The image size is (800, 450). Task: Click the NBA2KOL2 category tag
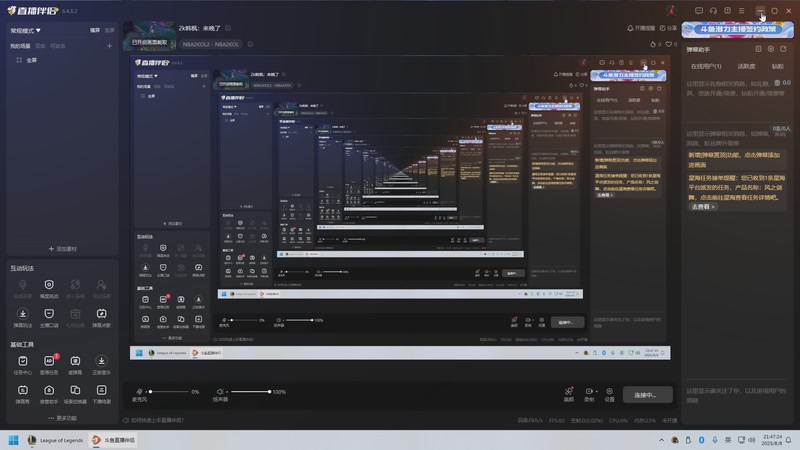(x=211, y=44)
